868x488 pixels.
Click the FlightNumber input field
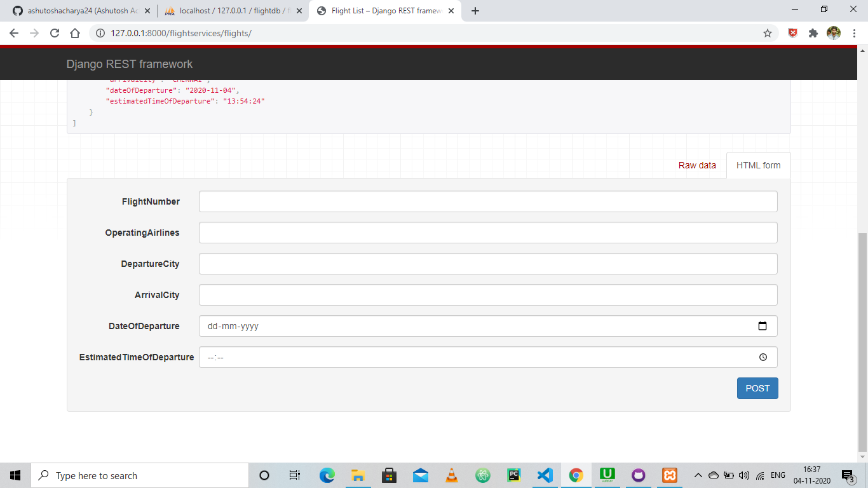(488, 201)
